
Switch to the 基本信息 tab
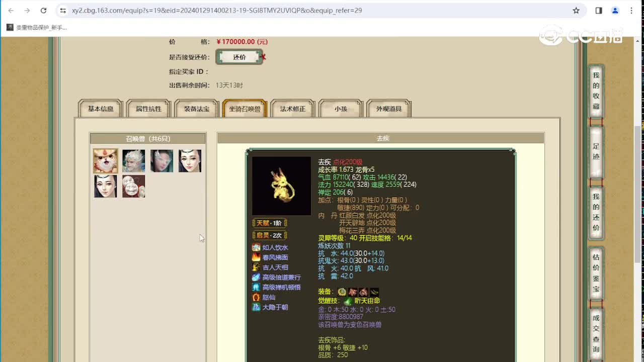pyautogui.click(x=101, y=109)
